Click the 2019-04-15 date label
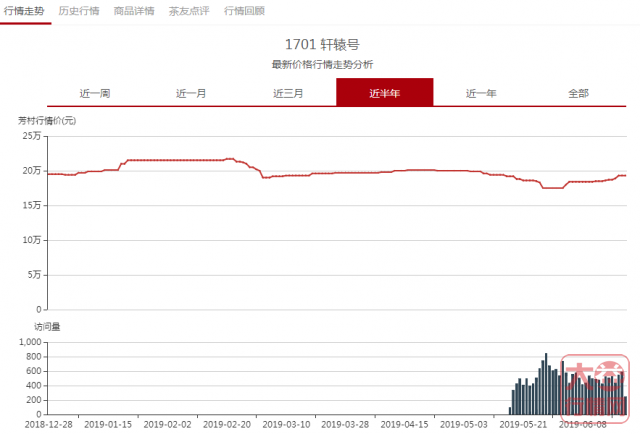 click(x=404, y=425)
